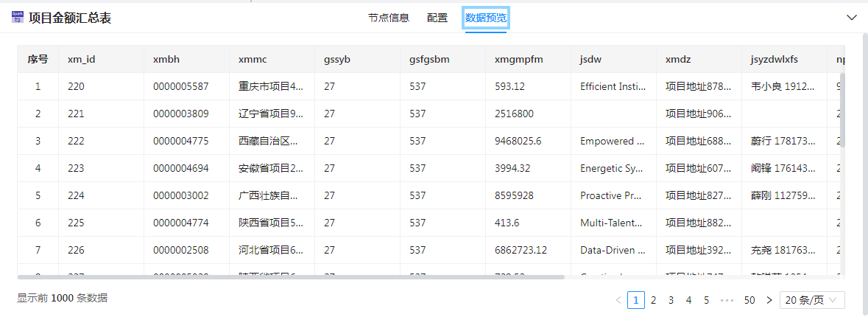Image resolution: width=868 pixels, height=317 pixels.
Task: Click the previous page arrow
Action: coord(618,300)
